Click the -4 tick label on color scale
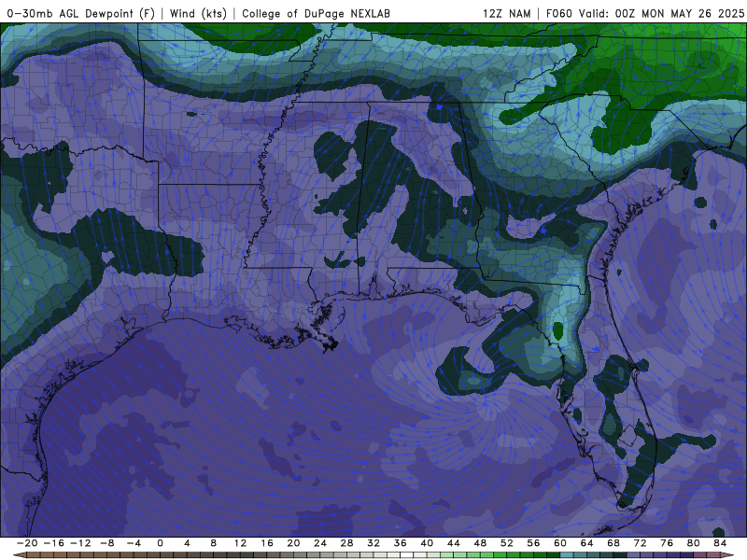 click(134, 543)
